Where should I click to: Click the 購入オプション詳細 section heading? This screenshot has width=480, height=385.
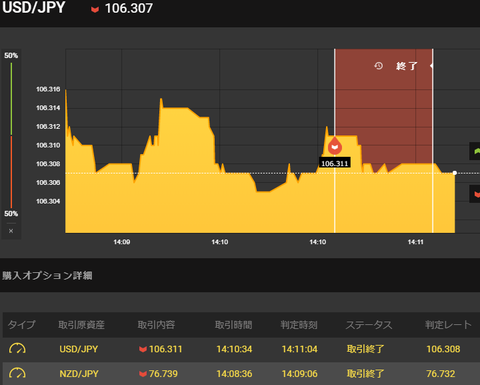pos(47,275)
